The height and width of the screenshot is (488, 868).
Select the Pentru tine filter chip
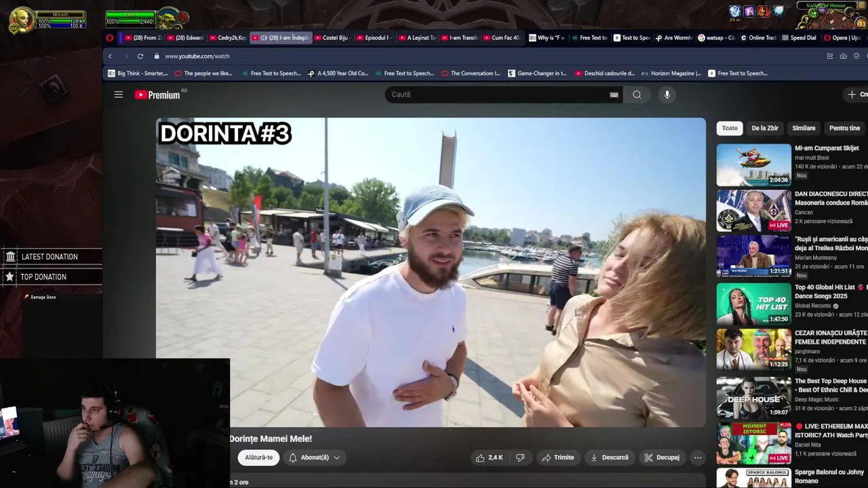844,128
